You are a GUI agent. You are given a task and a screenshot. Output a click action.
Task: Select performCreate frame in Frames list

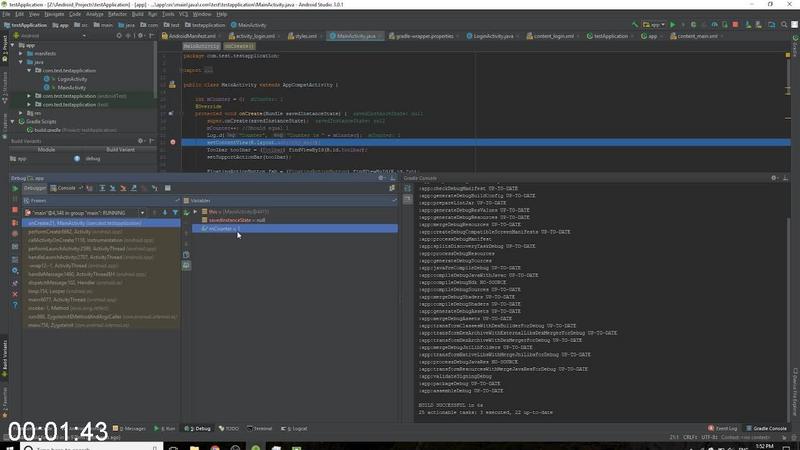tap(101, 232)
